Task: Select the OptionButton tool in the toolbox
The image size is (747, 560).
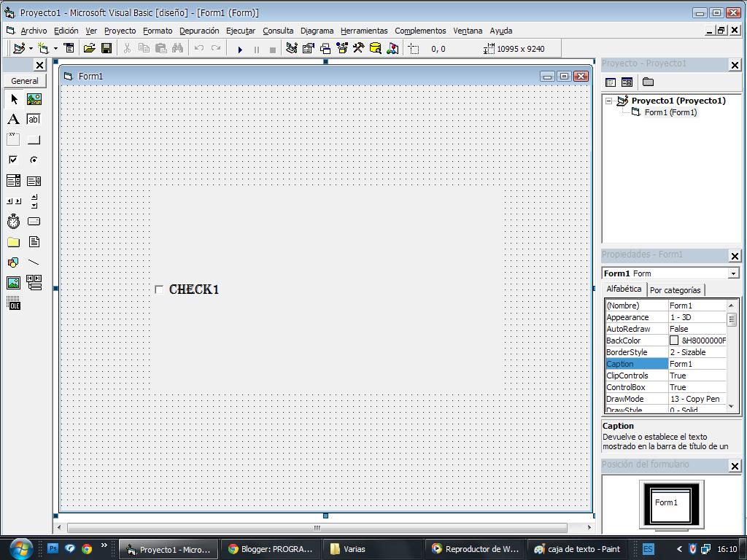Action: pos(33,160)
